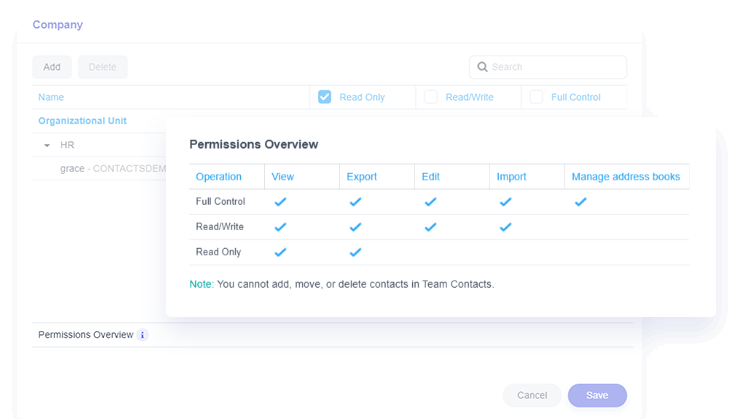Select the grace user entry
740x419 pixels.
click(x=72, y=169)
